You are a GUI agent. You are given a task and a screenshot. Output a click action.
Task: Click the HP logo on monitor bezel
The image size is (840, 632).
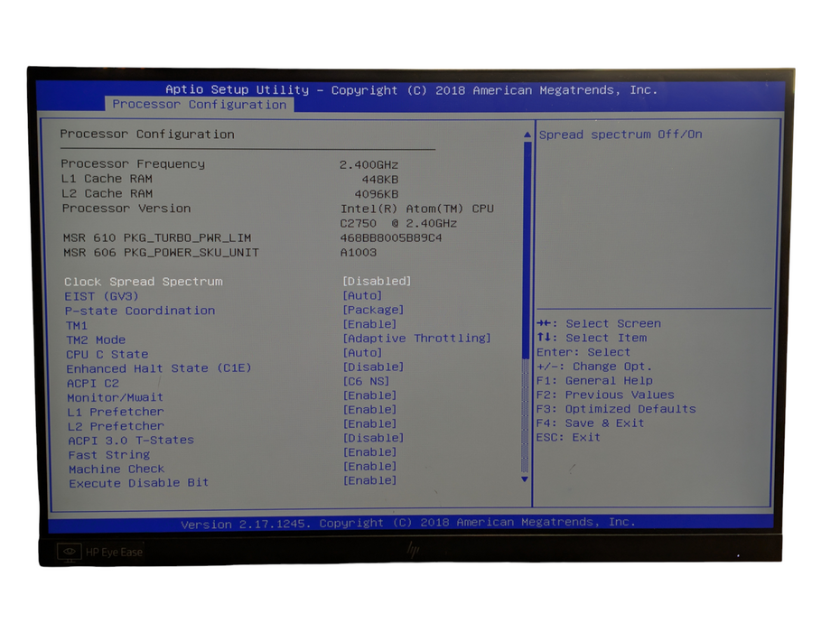413,550
